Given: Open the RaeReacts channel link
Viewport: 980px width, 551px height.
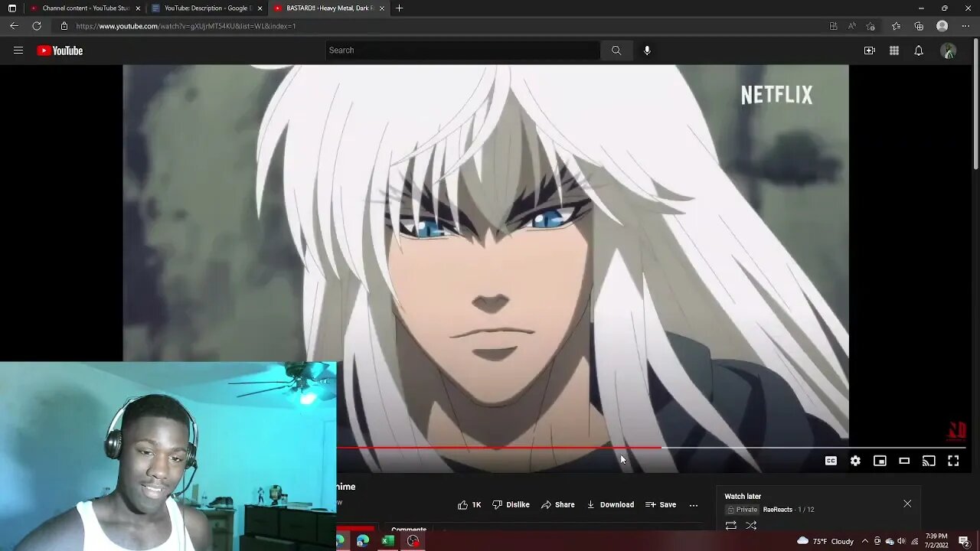Looking at the screenshot, I should point(777,510).
